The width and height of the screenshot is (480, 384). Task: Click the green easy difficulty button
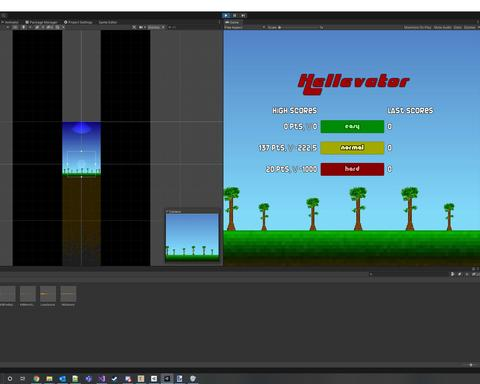point(352,127)
